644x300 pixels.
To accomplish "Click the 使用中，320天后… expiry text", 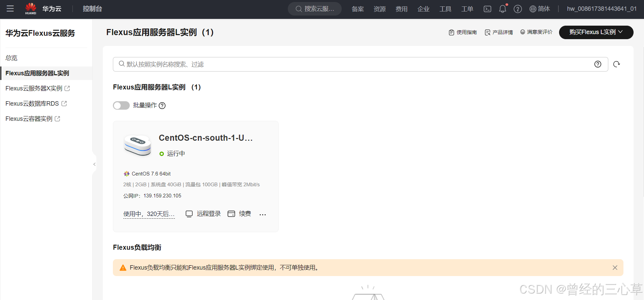I will pyautogui.click(x=149, y=214).
